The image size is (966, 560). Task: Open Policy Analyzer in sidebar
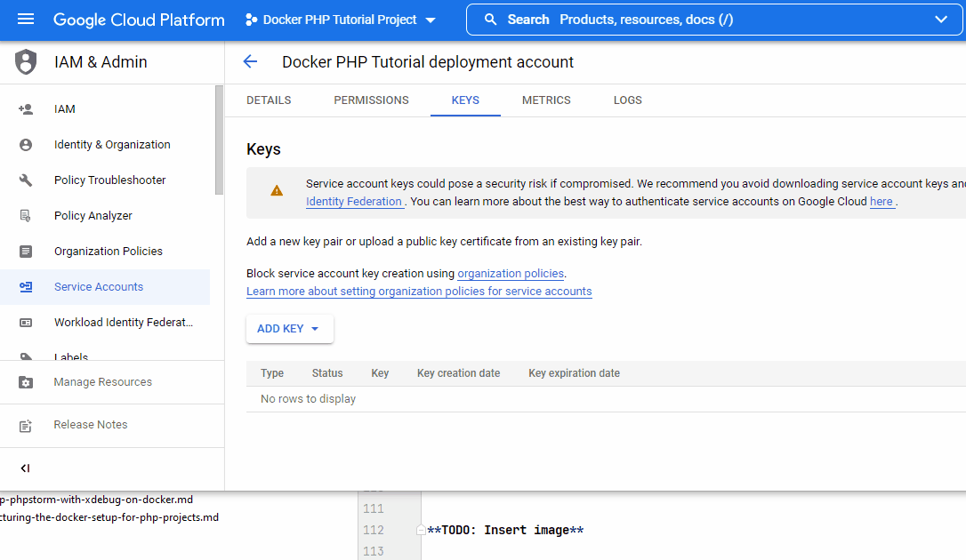pos(93,216)
